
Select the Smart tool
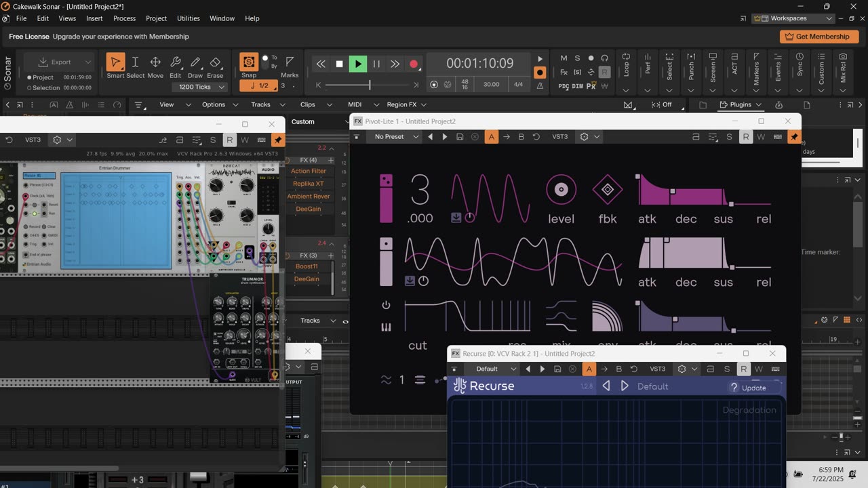pyautogui.click(x=115, y=62)
